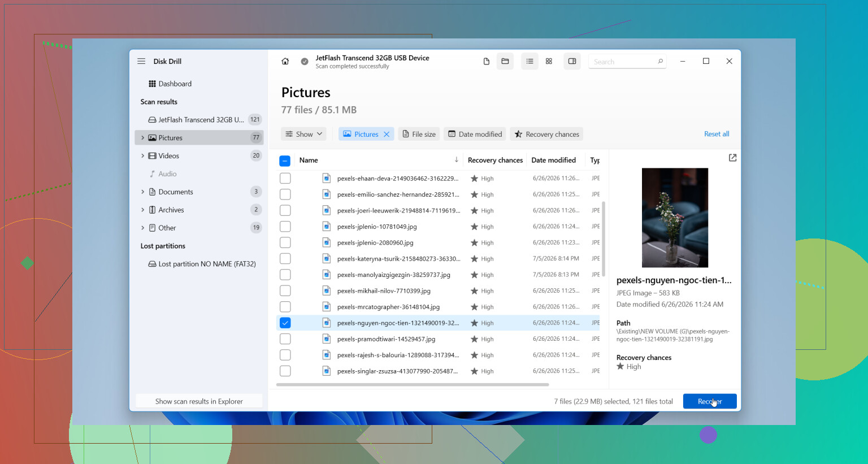
Task: Expand the Archives tree node chevron
Action: tap(142, 210)
